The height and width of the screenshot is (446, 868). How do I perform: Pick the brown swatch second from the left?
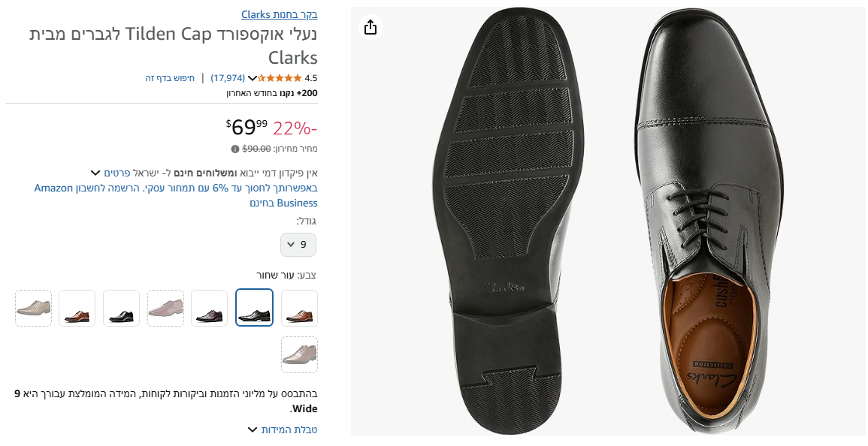(x=77, y=308)
